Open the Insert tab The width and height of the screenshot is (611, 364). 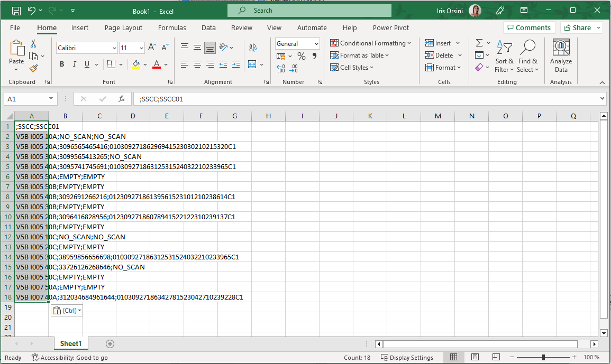[x=79, y=27]
